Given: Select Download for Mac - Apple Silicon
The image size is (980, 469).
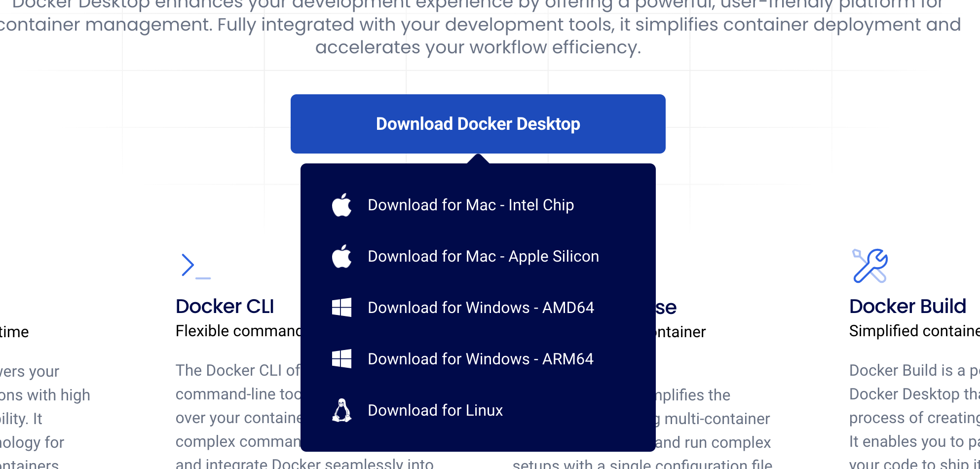Looking at the screenshot, I should click(x=483, y=256).
